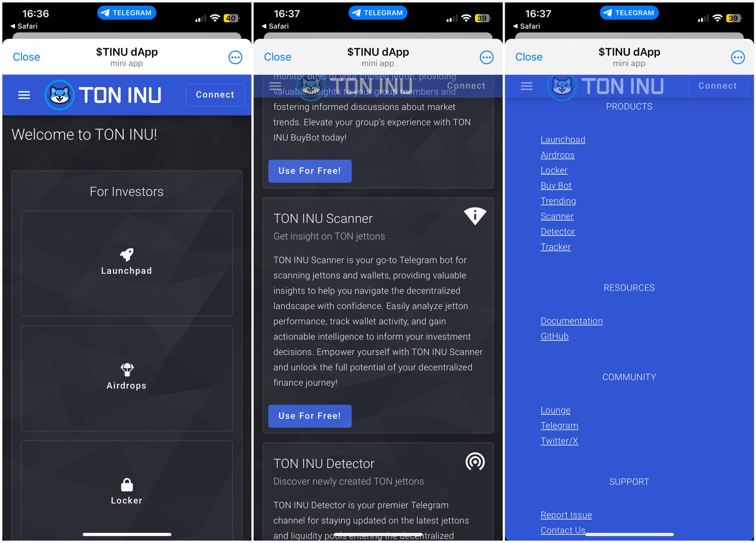Expand the Scanner product section
Image resolution: width=756 pixels, height=543 pixels.
tap(557, 216)
